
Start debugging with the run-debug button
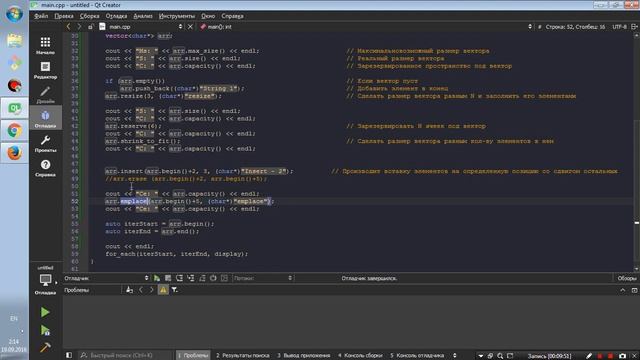tap(45, 330)
